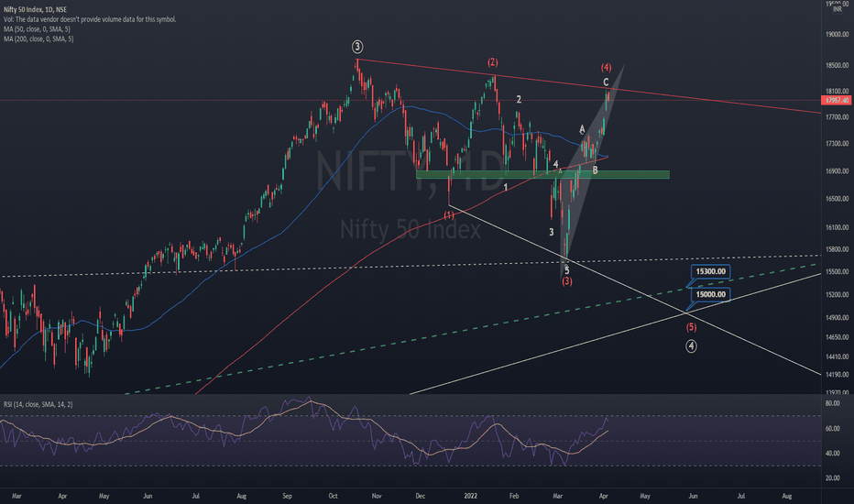This screenshot has width=854, height=504.
Task: Click 20.00 on the RSI scale
Action: [832, 478]
